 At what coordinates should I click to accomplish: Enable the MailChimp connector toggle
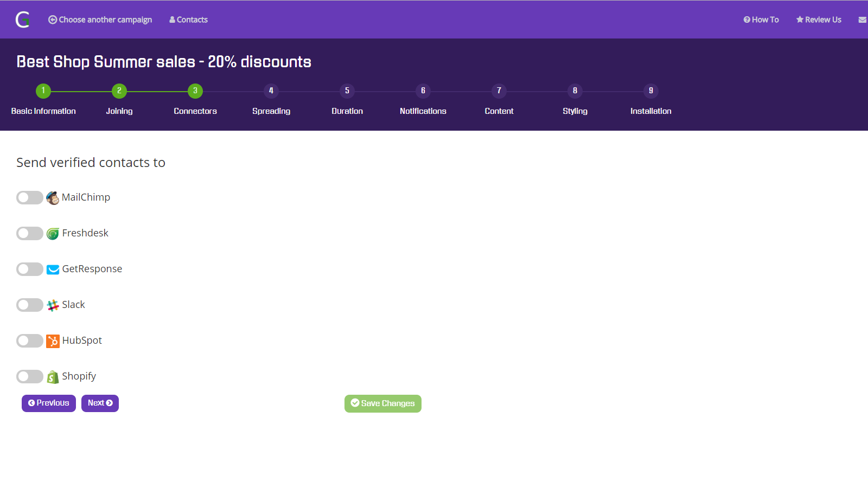pyautogui.click(x=30, y=197)
